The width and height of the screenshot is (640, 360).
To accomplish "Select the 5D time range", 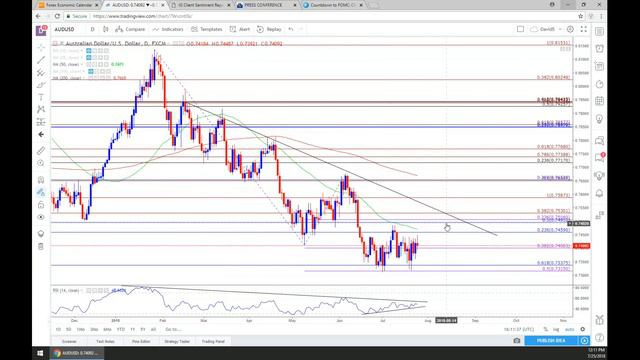I will click(x=69, y=329).
